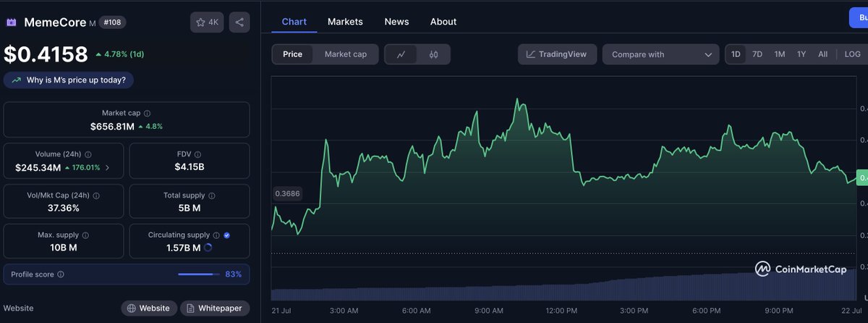Expand volume details chevron arrow
Screen dimensions: 868x323
pos(109,168)
